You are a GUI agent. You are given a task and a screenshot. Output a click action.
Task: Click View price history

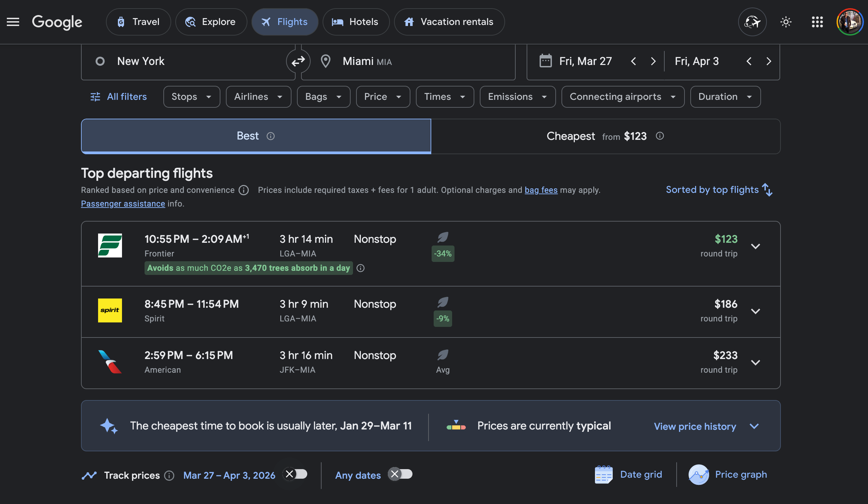[x=695, y=426]
